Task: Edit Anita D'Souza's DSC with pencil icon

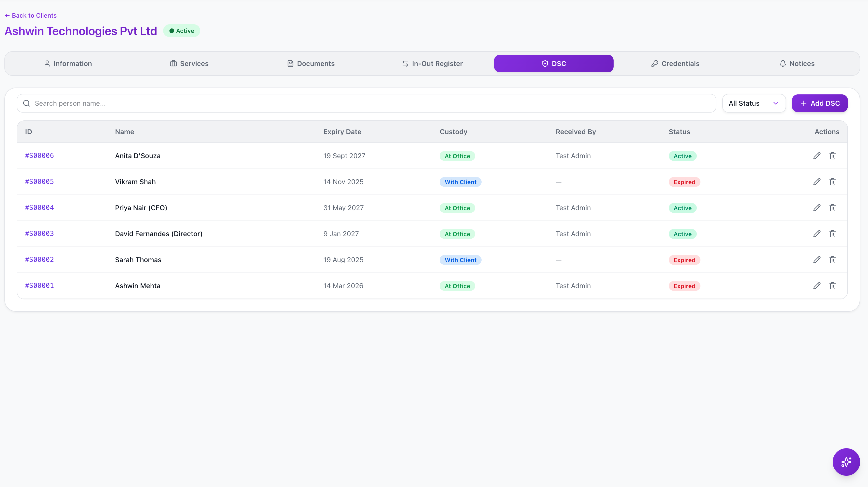Action: [x=817, y=156]
